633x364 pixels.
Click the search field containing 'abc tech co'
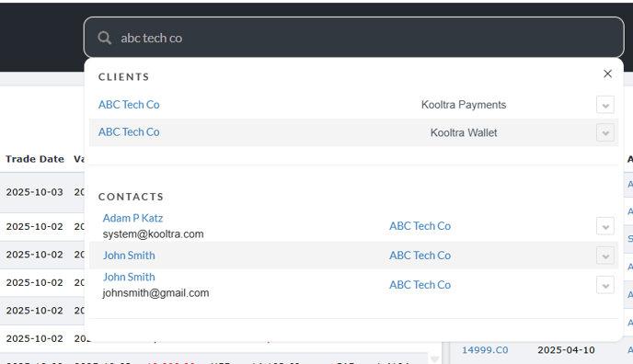353,38
